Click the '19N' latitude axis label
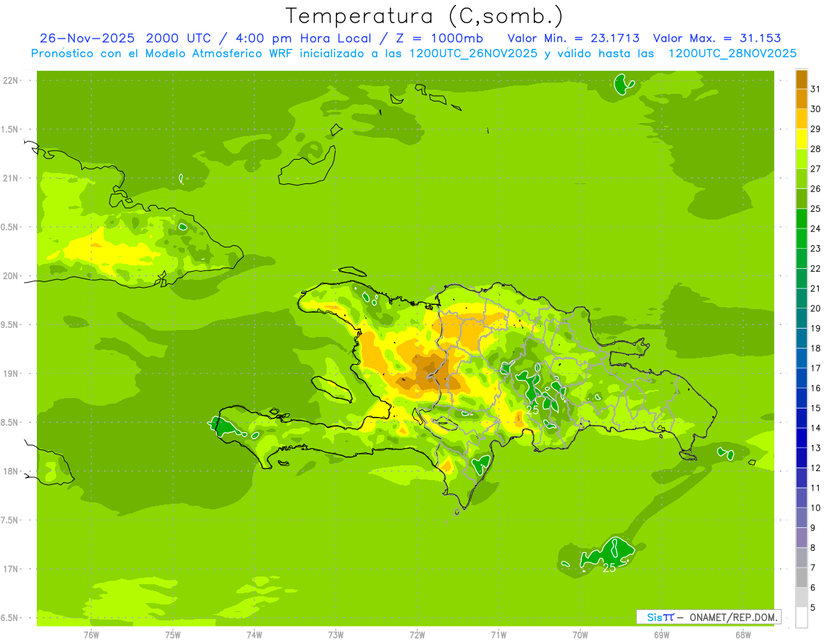 pos(10,374)
